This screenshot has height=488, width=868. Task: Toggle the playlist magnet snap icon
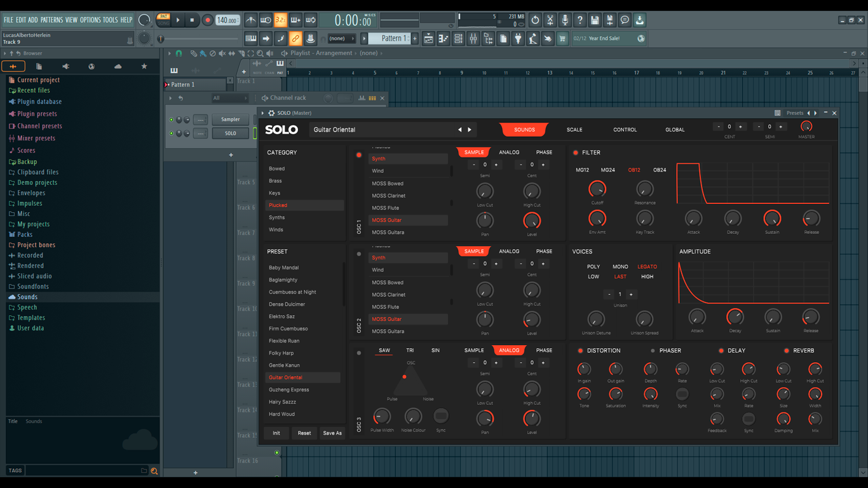179,53
